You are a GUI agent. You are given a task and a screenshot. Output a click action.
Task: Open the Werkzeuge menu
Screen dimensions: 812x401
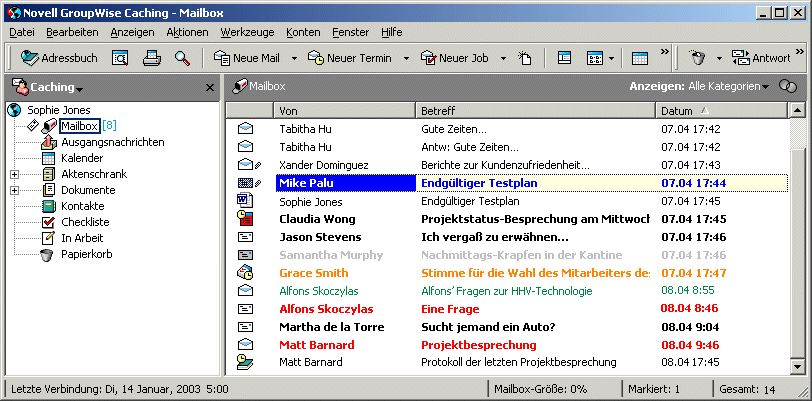click(x=247, y=32)
